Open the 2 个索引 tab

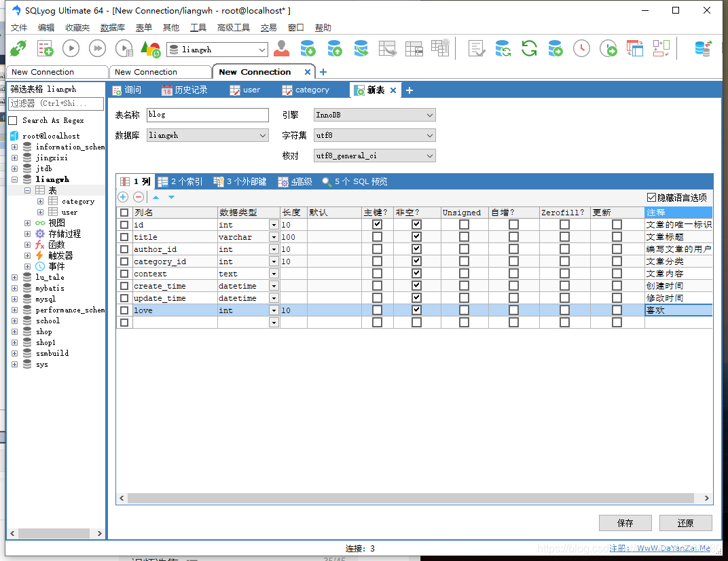click(x=180, y=181)
